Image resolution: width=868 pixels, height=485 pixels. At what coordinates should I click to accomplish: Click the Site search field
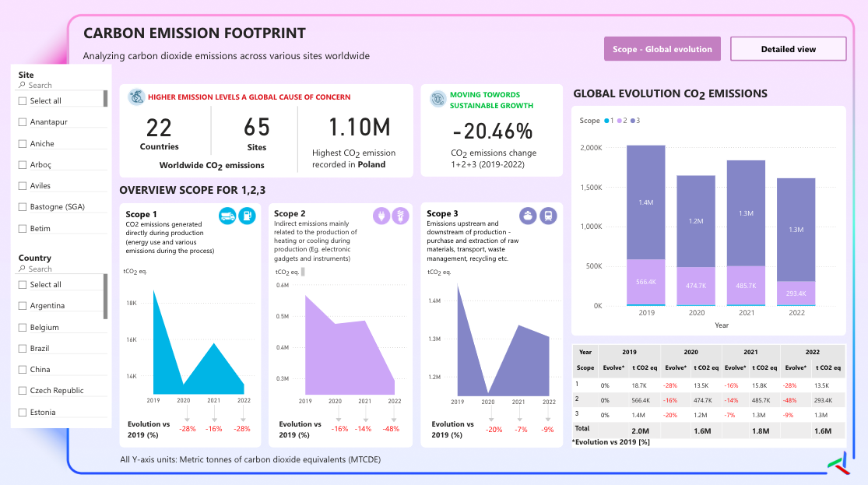(61, 86)
